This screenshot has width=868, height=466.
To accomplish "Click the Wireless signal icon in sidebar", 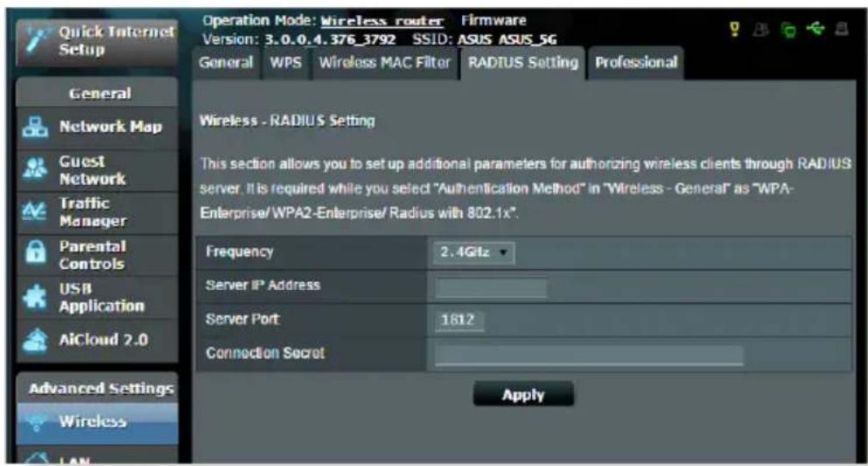I will pos(37,422).
